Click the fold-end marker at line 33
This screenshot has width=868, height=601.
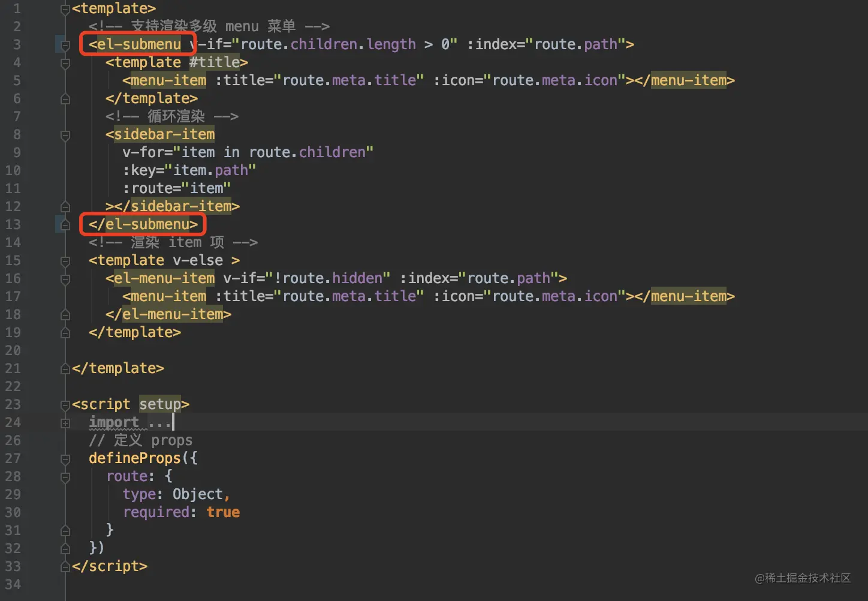[65, 567]
